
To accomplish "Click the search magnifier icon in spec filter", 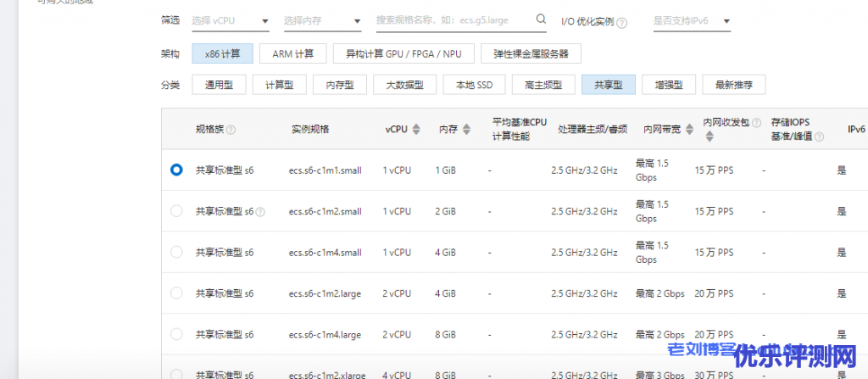I will click(541, 20).
